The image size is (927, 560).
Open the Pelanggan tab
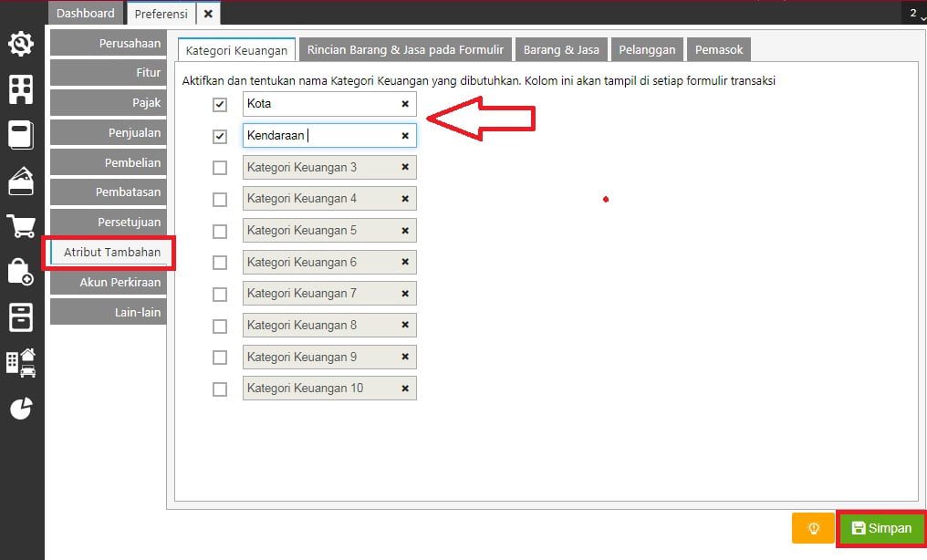click(647, 49)
